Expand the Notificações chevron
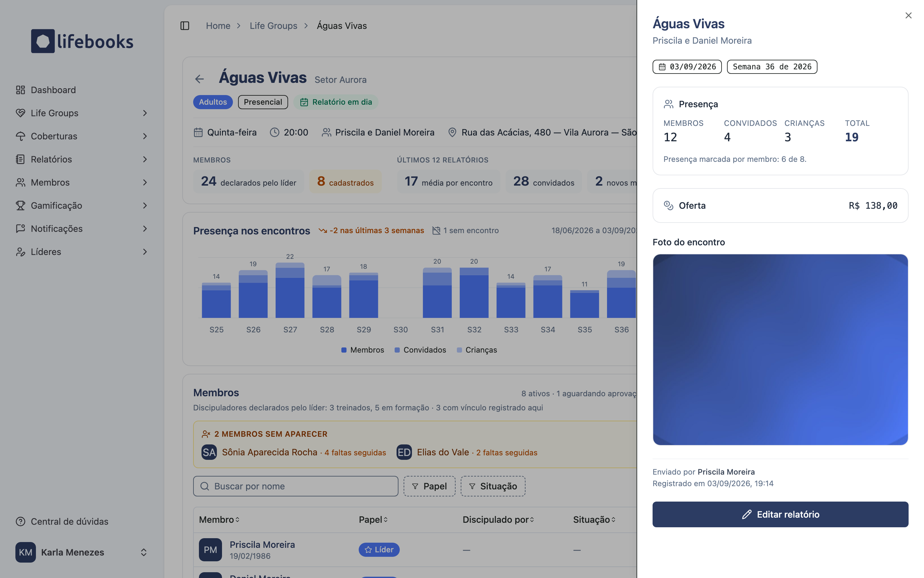924x578 pixels. pos(145,229)
